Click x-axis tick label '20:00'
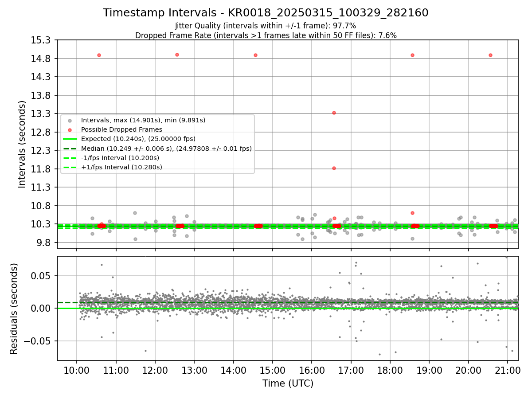Image resolution: width=532 pixels, height=399 pixels. click(x=468, y=370)
